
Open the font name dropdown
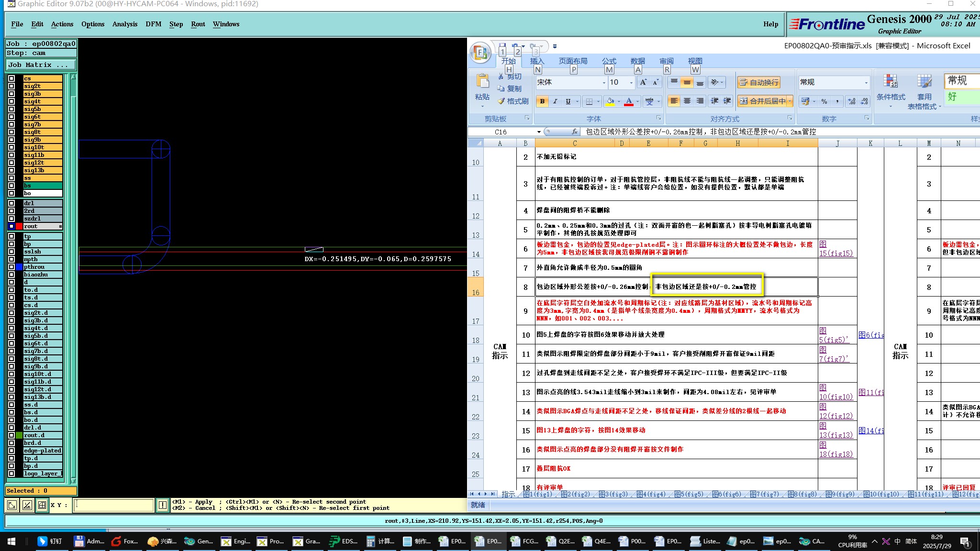pyautogui.click(x=603, y=83)
